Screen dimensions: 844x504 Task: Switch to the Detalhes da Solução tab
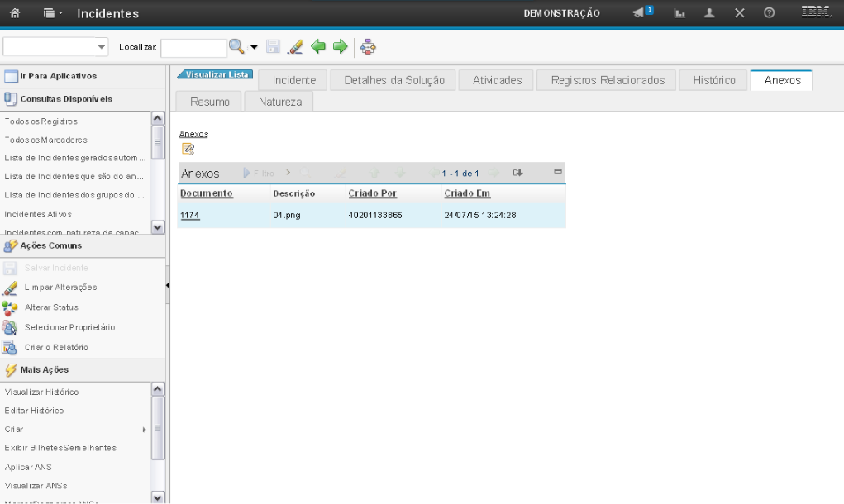393,80
